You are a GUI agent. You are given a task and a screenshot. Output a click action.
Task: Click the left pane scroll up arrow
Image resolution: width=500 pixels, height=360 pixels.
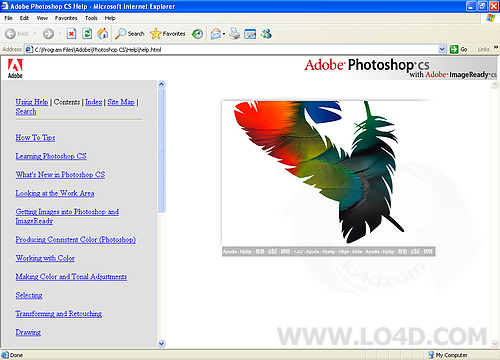pos(161,84)
